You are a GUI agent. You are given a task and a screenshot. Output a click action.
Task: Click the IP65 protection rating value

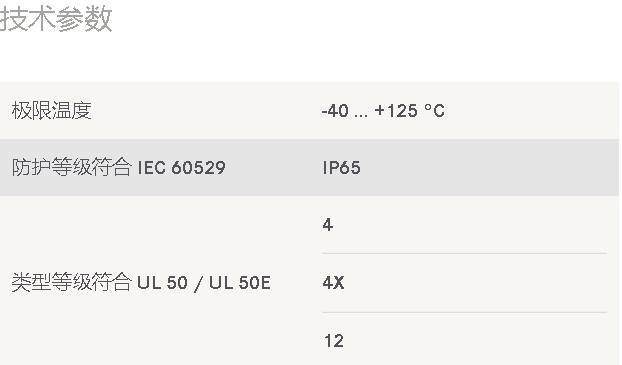click(342, 168)
